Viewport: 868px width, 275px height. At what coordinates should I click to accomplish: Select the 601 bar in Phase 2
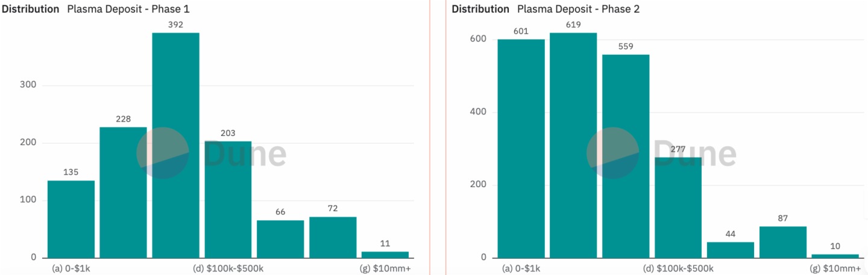521,148
